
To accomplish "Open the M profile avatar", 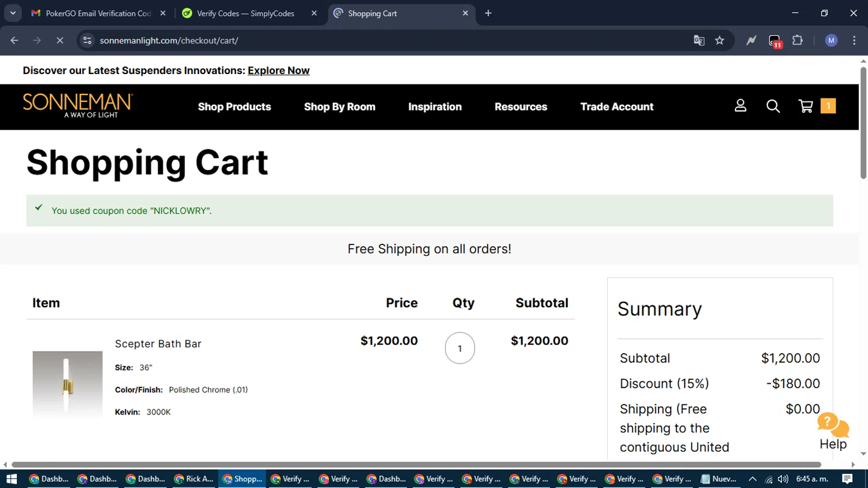I will [x=832, y=41].
